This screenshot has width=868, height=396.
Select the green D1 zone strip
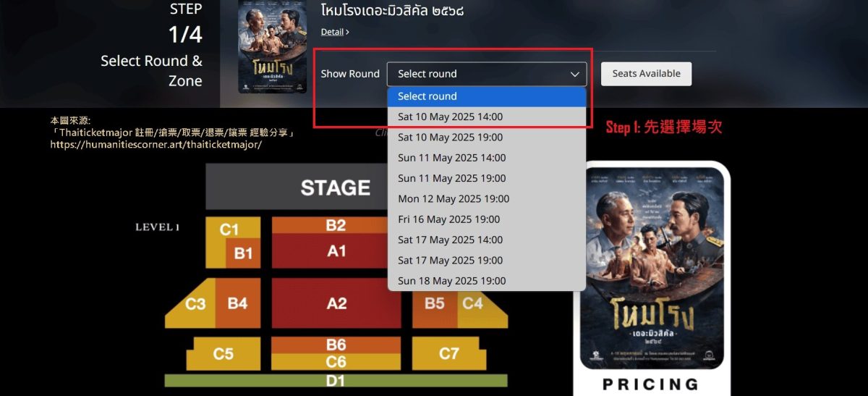coord(336,381)
